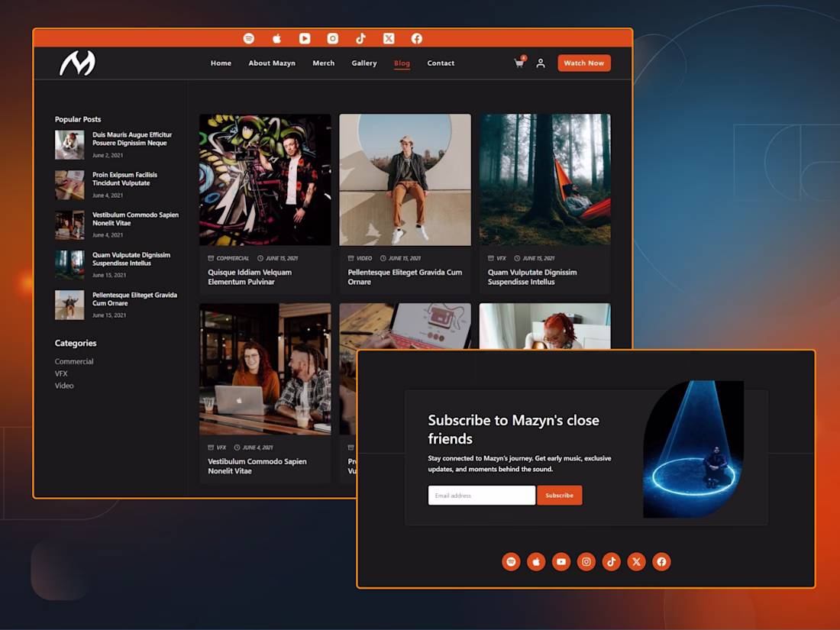Open post title Quisque Iddiam Velquam Elementum

[x=250, y=277]
